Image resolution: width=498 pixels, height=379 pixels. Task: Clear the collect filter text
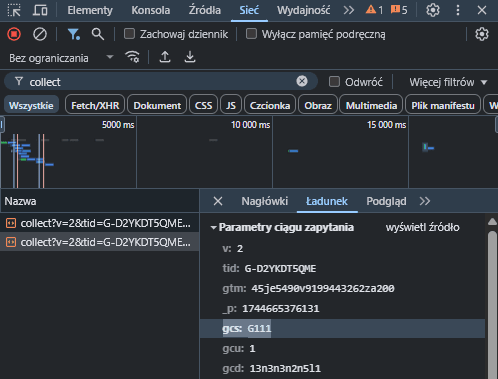[x=302, y=81]
